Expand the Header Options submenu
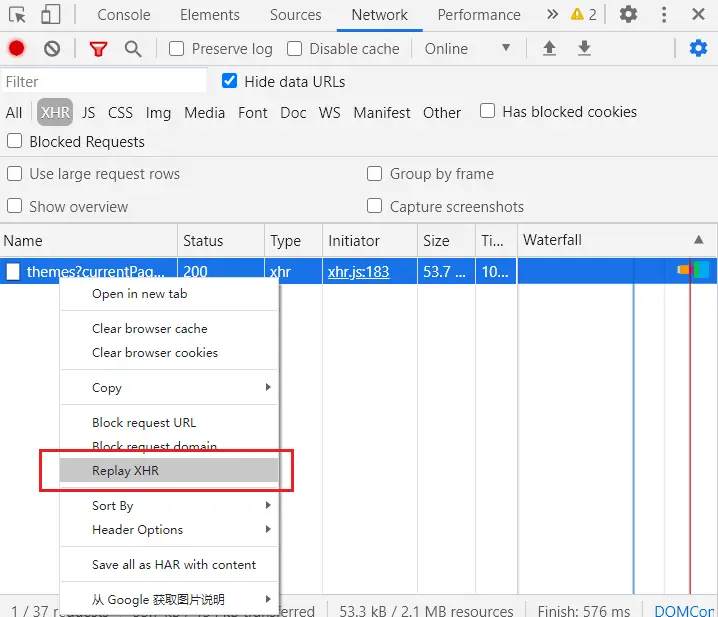Viewport: 718px width, 617px height. click(x=169, y=530)
